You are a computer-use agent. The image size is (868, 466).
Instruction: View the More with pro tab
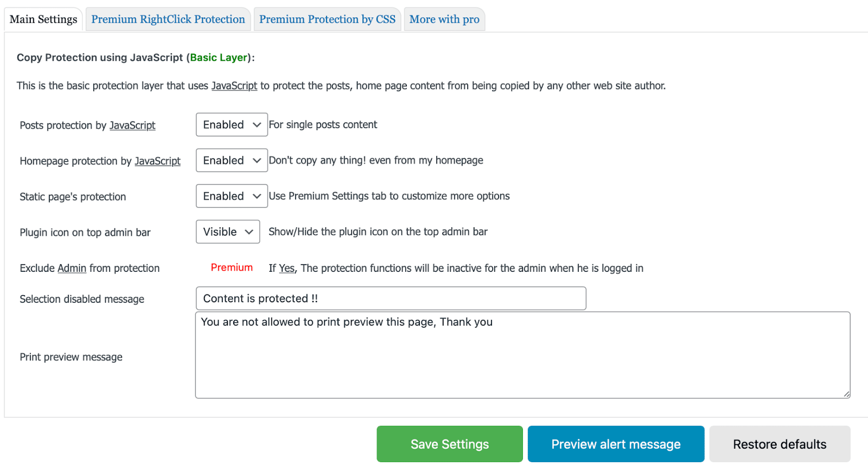click(444, 19)
